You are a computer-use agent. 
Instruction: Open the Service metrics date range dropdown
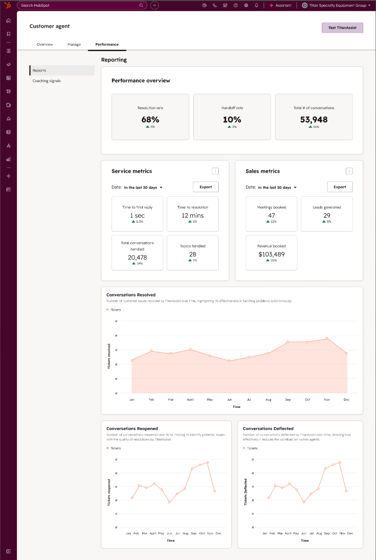pos(143,187)
